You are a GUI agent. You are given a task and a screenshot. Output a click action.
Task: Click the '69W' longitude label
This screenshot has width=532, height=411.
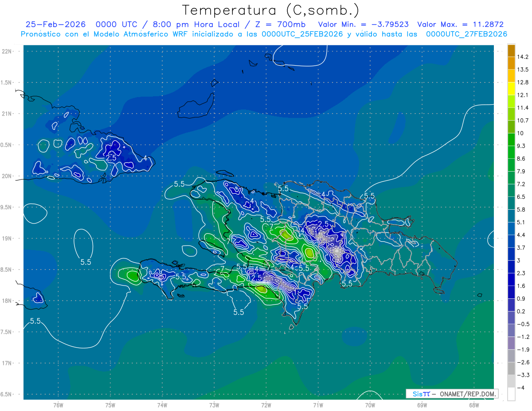pos(422,405)
